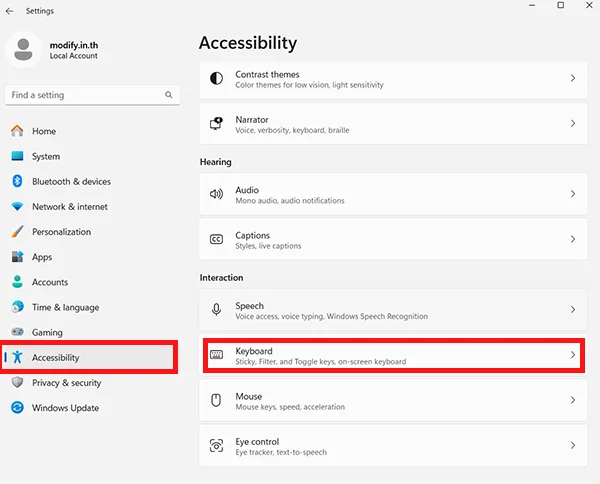Click the search magnifier icon
Image resolution: width=600 pixels, height=484 pixels.
[x=168, y=95]
